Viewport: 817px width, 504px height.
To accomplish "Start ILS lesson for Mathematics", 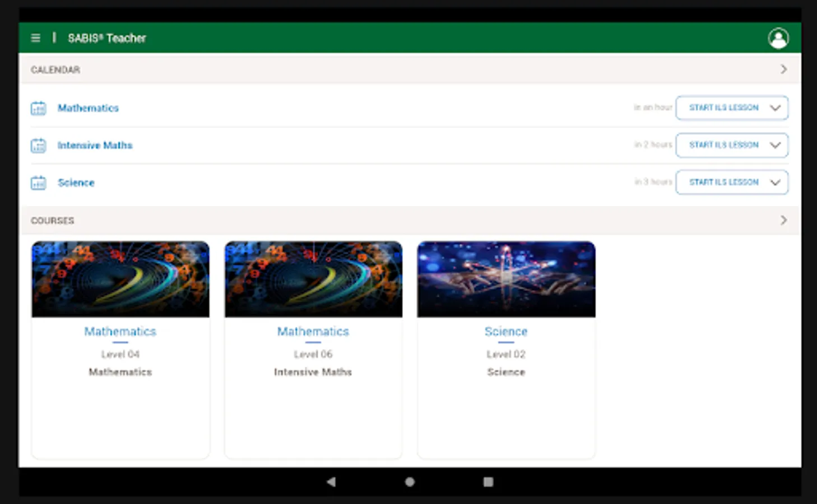I will [723, 108].
